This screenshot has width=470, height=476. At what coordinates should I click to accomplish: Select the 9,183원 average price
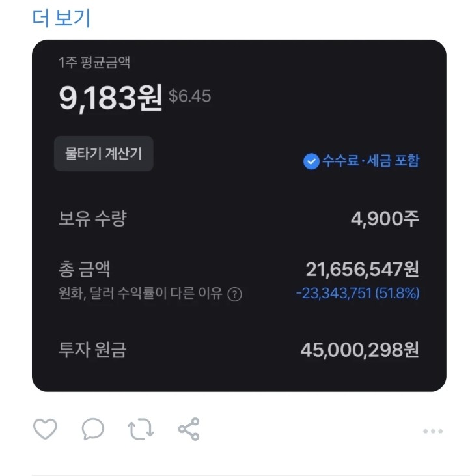(110, 98)
